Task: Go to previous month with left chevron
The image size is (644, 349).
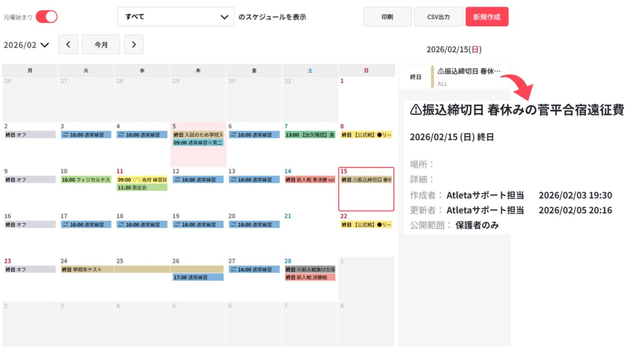Action: 68,45
